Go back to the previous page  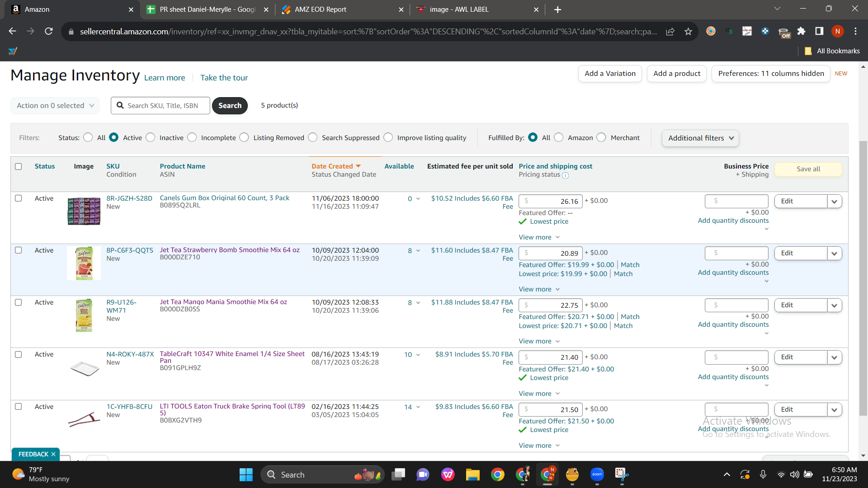tap(13, 31)
